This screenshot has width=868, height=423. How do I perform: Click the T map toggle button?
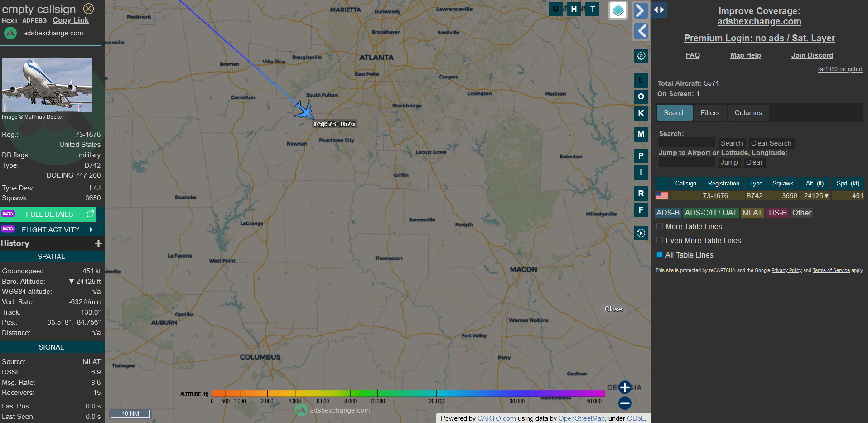coord(593,9)
